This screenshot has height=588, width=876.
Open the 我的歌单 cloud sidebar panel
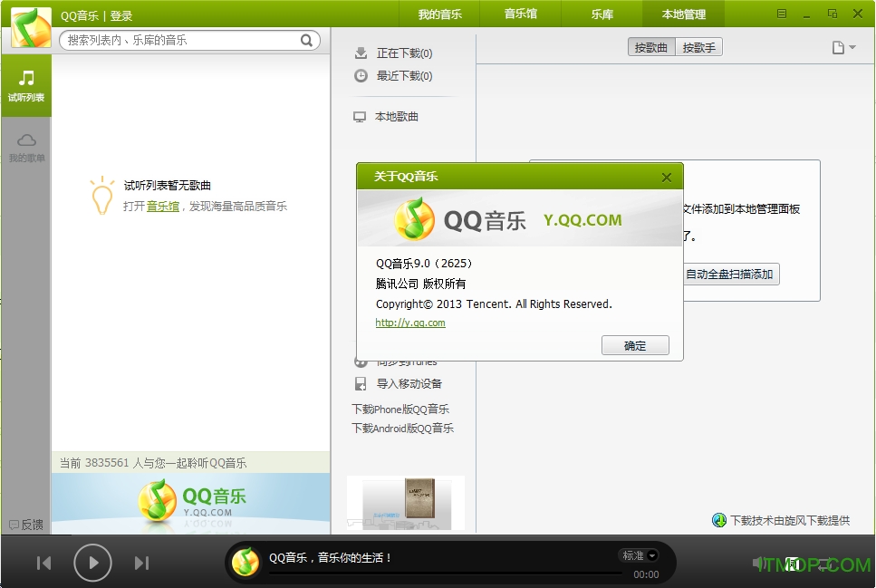tap(26, 148)
